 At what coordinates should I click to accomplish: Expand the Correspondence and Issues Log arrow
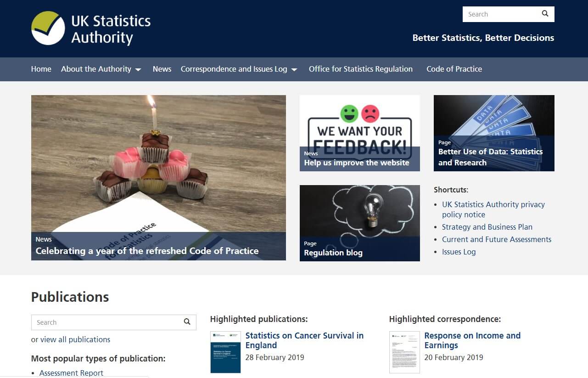click(x=294, y=70)
